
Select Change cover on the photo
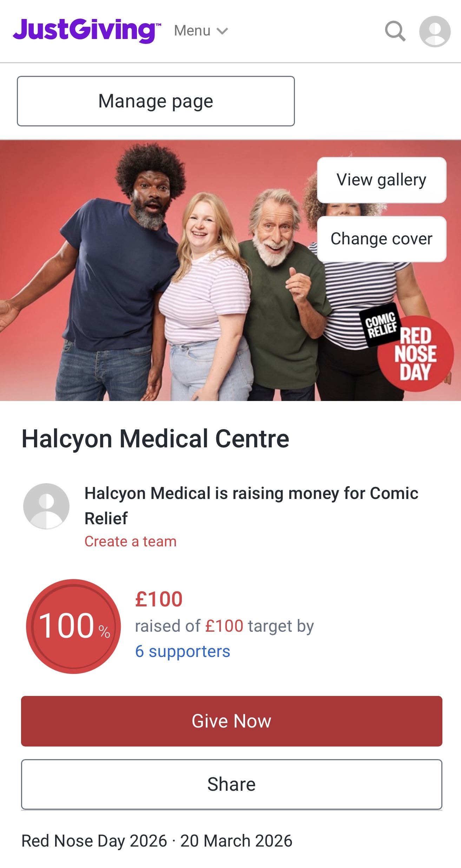tap(382, 239)
